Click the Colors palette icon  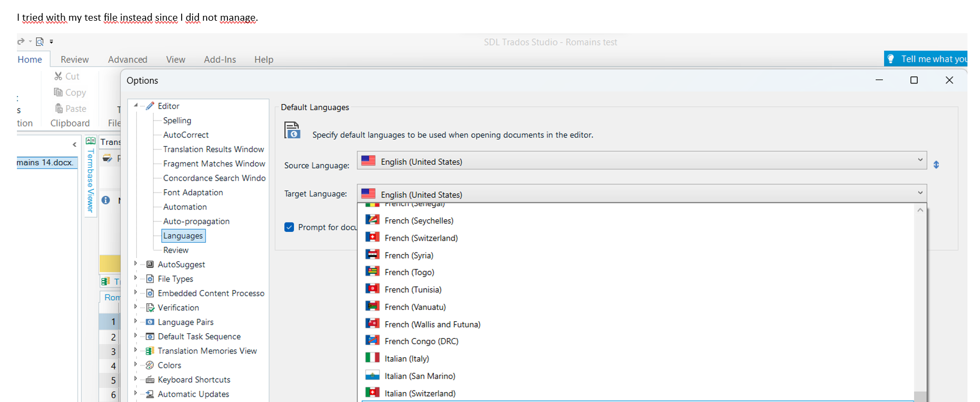tap(150, 365)
